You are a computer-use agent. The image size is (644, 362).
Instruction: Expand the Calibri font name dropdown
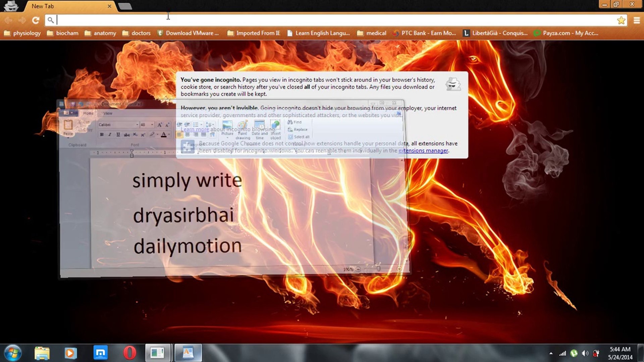(137, 125)
